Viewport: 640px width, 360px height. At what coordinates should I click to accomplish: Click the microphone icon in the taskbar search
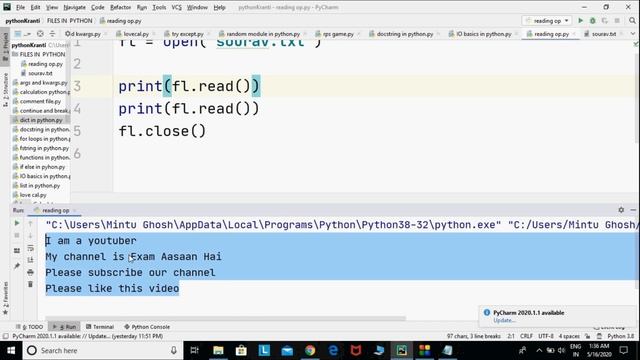click(x=173, y=351)
